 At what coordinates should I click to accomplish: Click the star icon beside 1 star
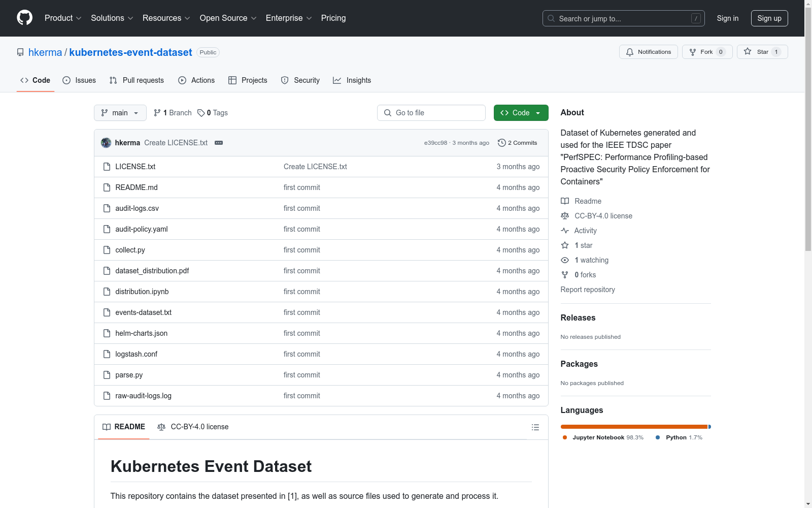click(x=565, y=245)
